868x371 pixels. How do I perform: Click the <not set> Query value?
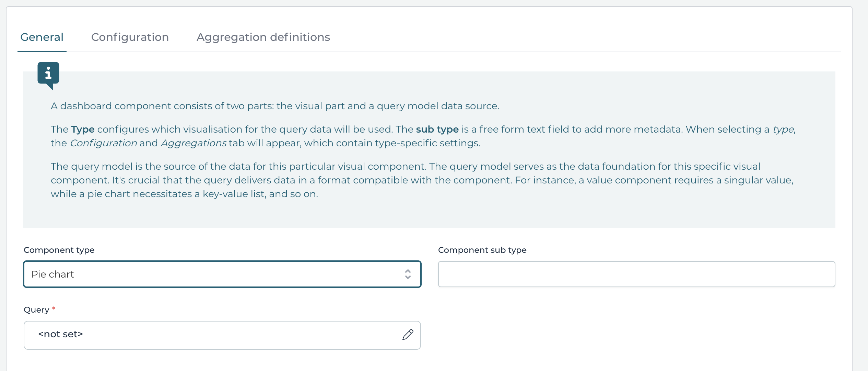point(60,334)
